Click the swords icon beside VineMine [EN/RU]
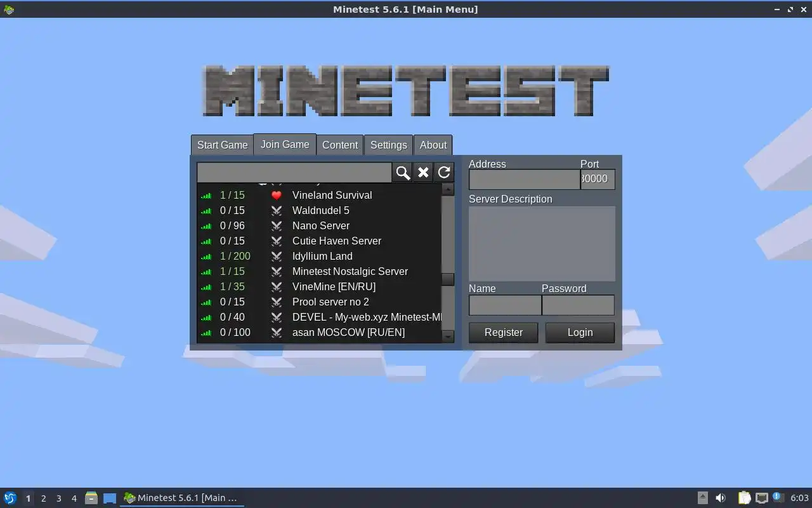Viewport: 812px width, 508px height. point(277,286)
